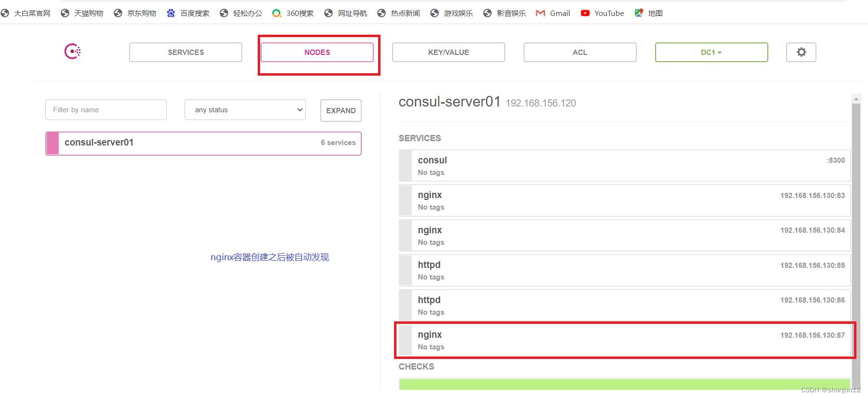Open the 网址导航 bookmark
The image size is (868, 398).
[x=346, y=13]
